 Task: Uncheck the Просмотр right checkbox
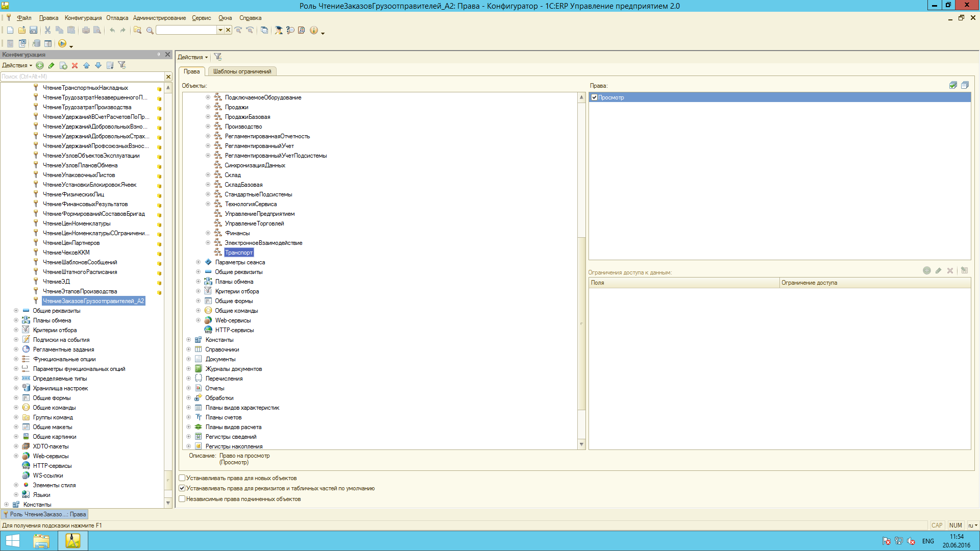(x=594, y=97)
